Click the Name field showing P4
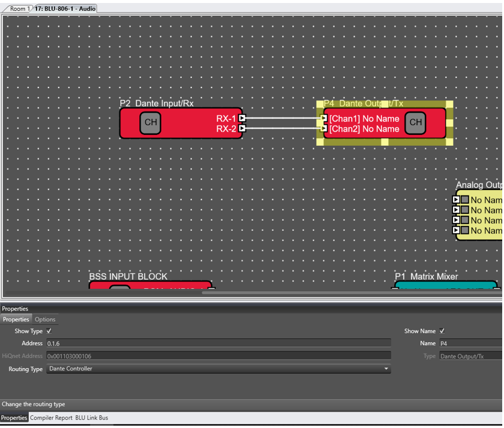 click(x=468, y=343)
